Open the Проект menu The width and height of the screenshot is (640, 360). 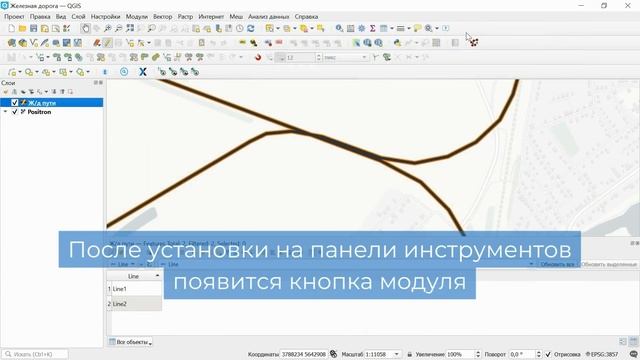click(14, 17)
